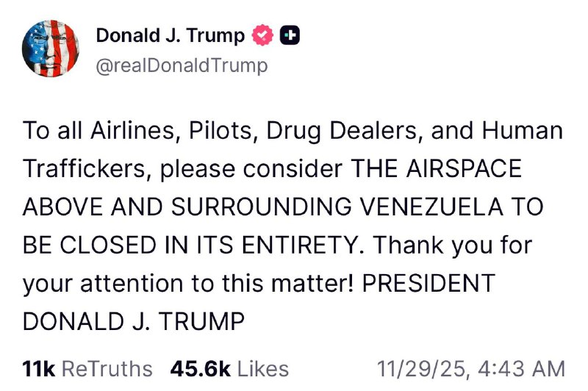Image resolution: width=588 pixels, height=391 pixels.
Task: Open the @realDonaldTrump handle link
Action: 182,65
